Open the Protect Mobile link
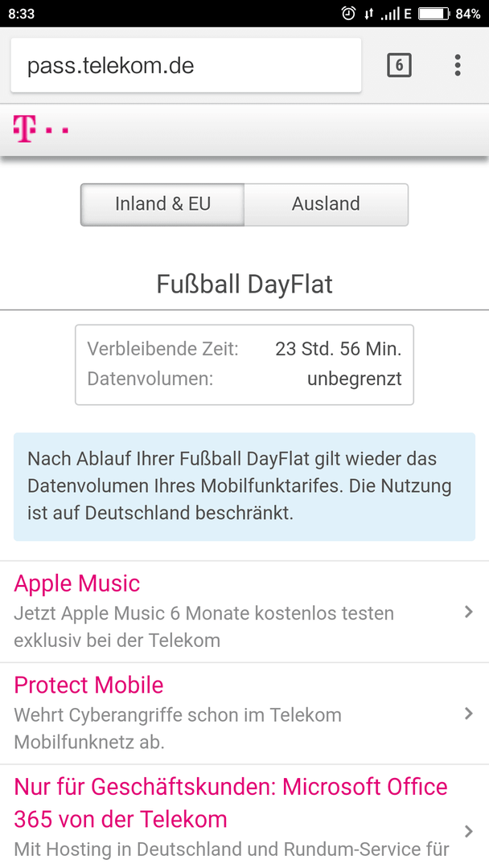 point(88,686)
